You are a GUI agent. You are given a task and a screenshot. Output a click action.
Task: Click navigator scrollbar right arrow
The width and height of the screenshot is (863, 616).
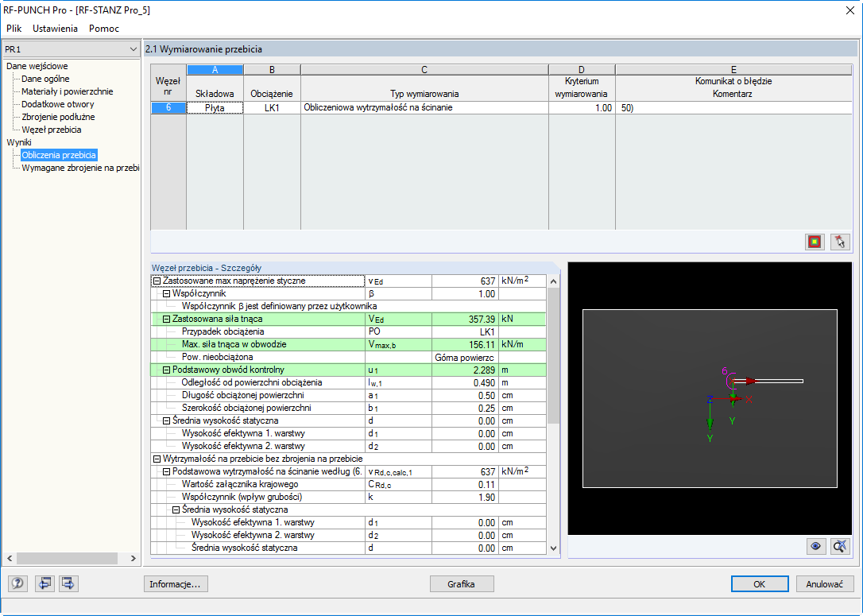tap(134, 558)
